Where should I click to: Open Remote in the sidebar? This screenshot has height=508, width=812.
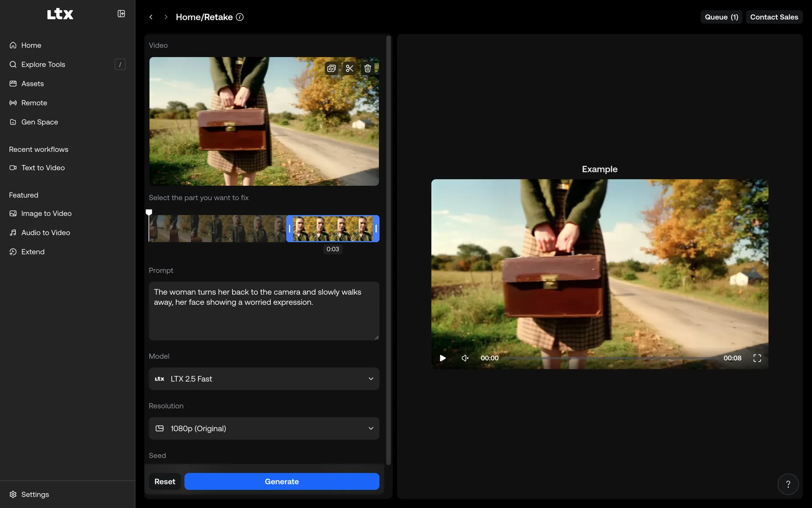(68, 103)
